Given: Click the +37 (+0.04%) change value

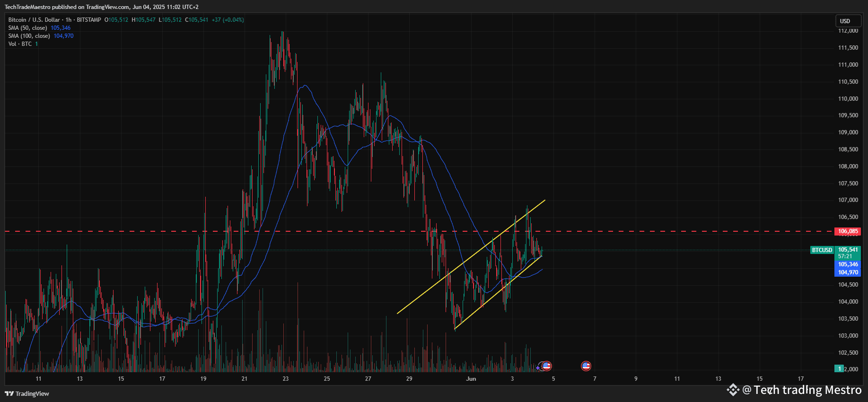Looking at the screenshot, I should [228, 20].
